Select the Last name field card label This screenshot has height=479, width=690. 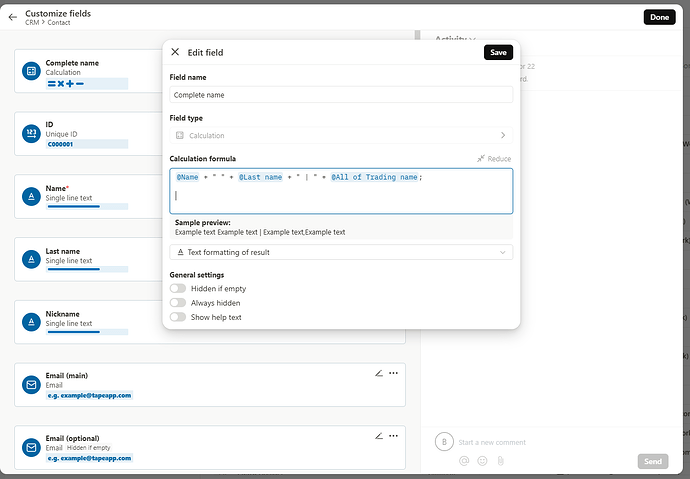tap(62, 251)
